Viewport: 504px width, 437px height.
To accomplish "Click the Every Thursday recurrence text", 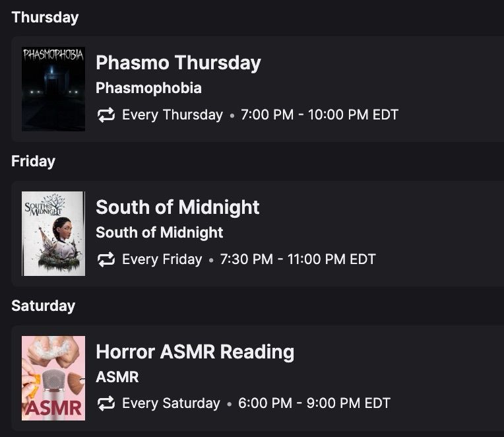I will (172, 115).
